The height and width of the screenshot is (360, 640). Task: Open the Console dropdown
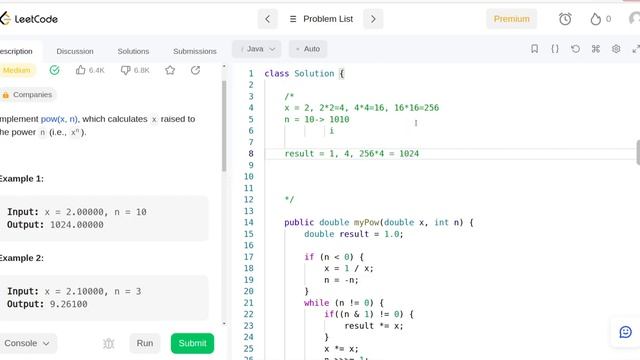tap(27, 343)
